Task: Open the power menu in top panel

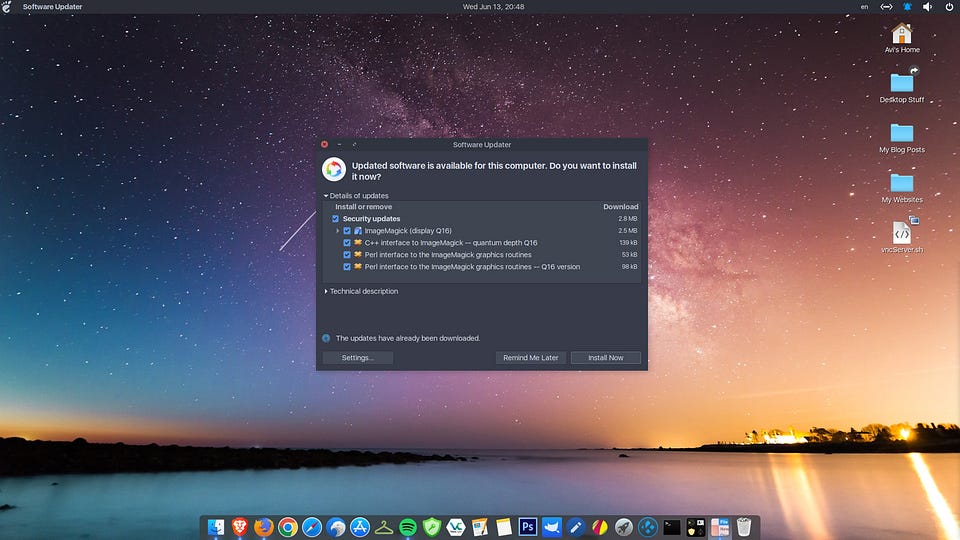Action: click(x=949, y=7)
